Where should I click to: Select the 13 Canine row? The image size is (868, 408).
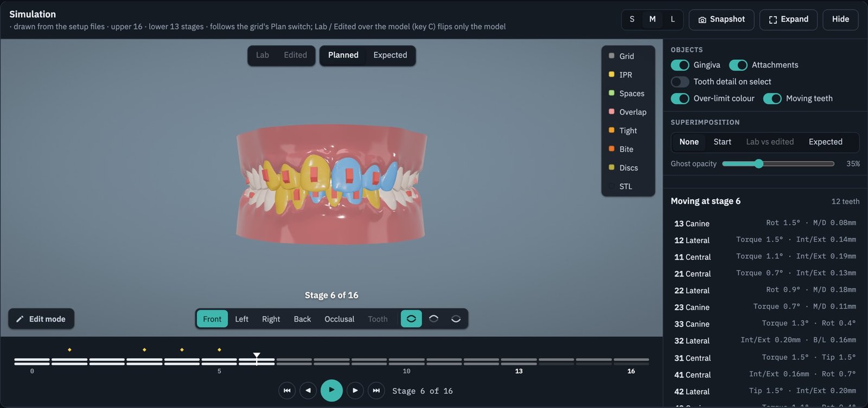(x=765, y=224)
